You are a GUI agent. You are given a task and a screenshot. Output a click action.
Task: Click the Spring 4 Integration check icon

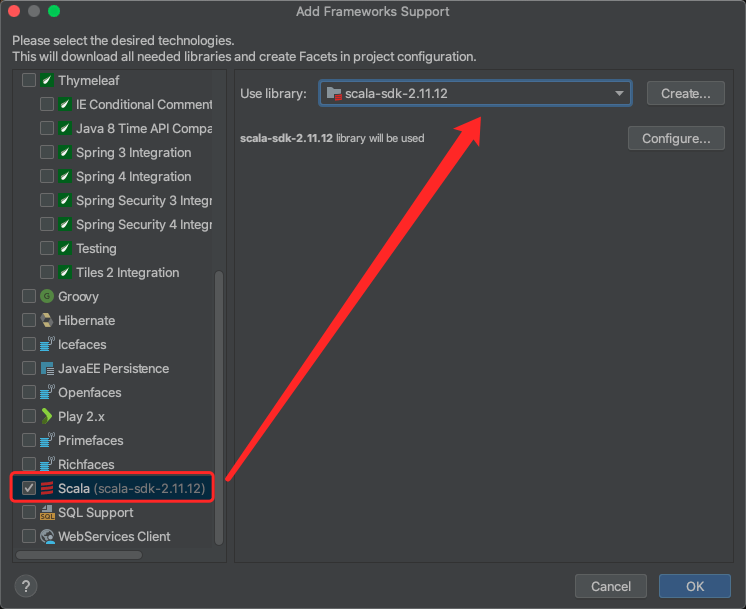pos(65,176)
